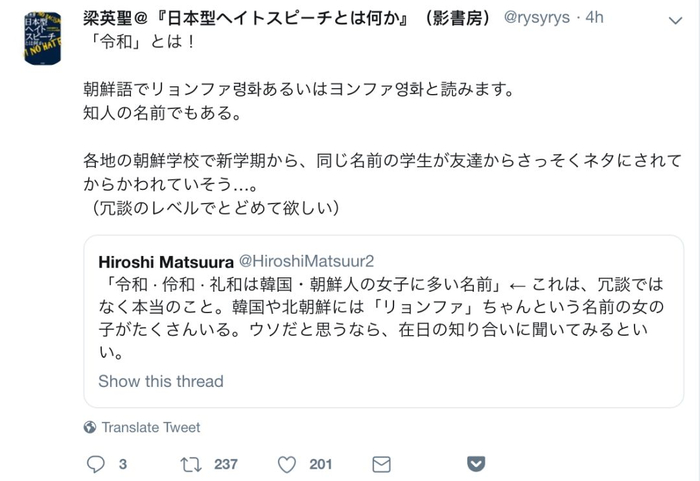The image size is (700, 481).
Task: Click the Translate Tweet link
Action: [150, 427]
